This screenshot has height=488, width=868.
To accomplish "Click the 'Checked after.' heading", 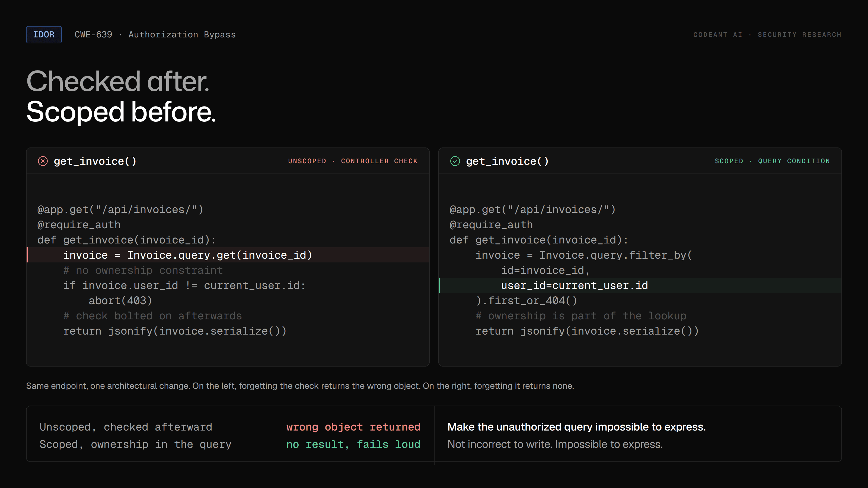I will click(118, 82).
